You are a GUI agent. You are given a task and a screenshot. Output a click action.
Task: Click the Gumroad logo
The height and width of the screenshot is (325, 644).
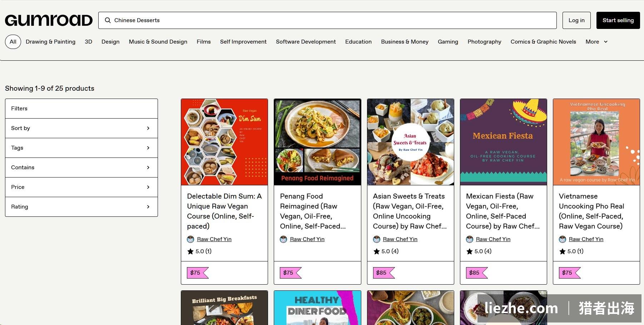[x=49, y=20]
